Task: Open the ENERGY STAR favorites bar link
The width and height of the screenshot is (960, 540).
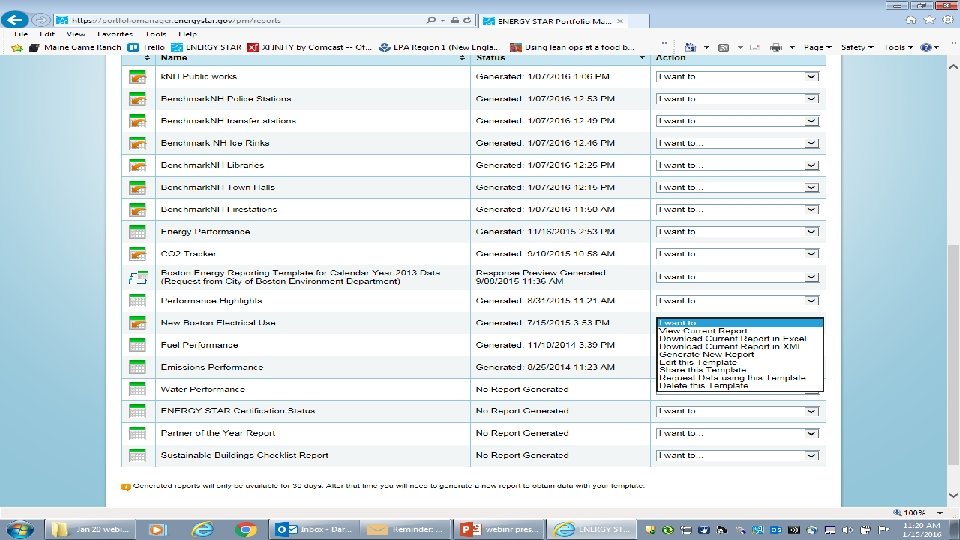Action: tap(207, 47)
